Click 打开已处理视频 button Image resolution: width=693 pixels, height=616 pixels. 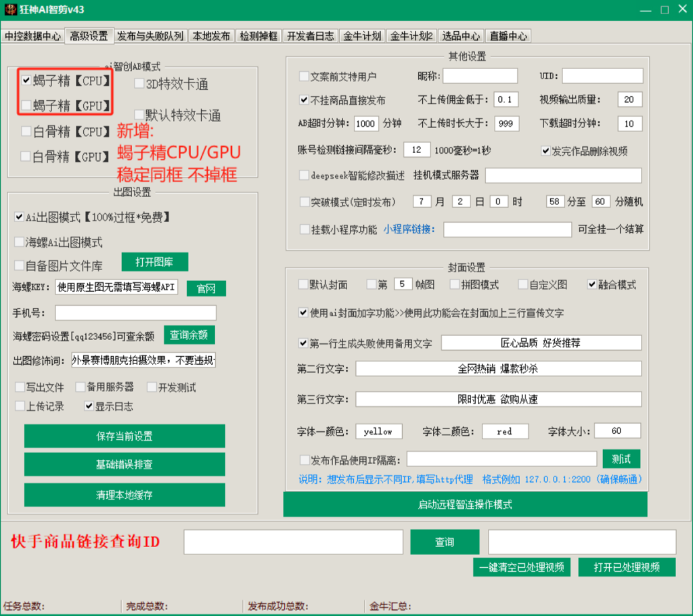627,567
